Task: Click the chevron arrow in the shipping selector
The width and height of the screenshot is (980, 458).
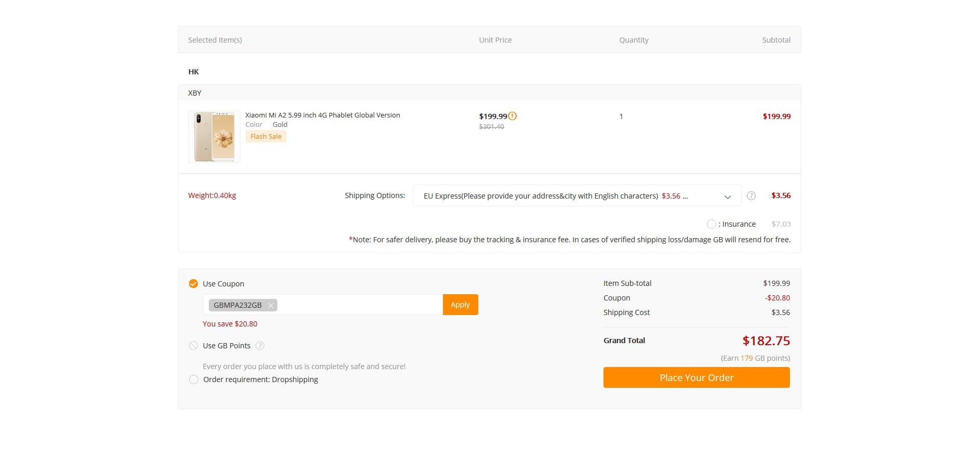Action: click(728, 197)
